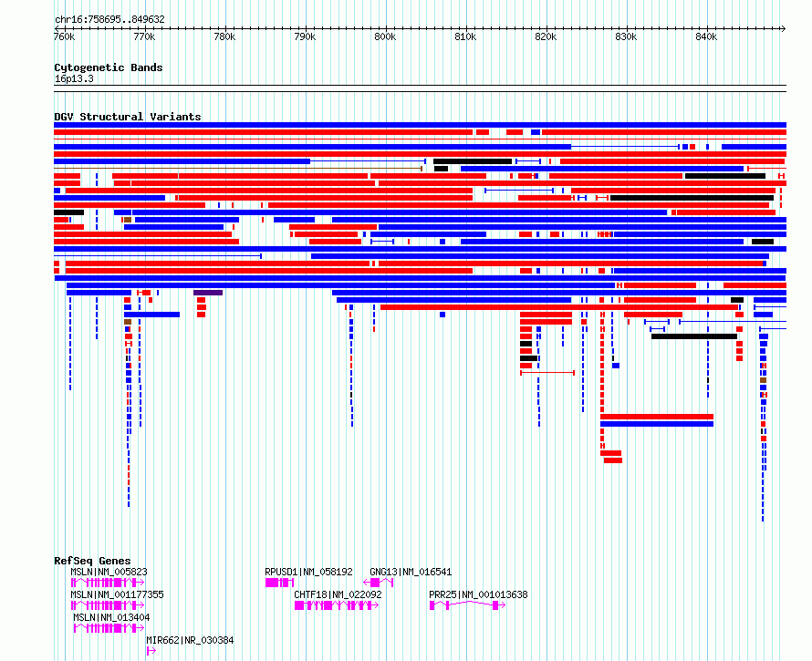
Task: Click the RPUSD1 gene exon glyph
Action: coord(280,583)
